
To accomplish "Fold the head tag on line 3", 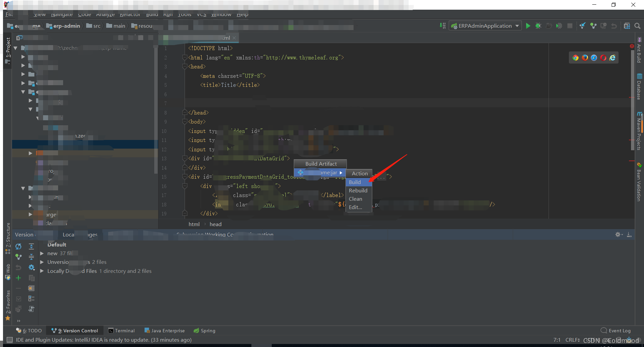I will [185, 67].
